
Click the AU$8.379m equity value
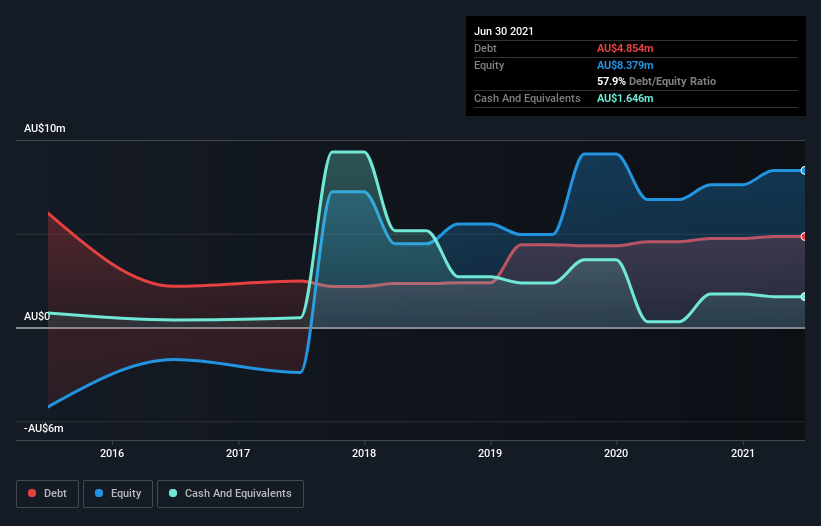pyautogui.click(x=625, y=65)
